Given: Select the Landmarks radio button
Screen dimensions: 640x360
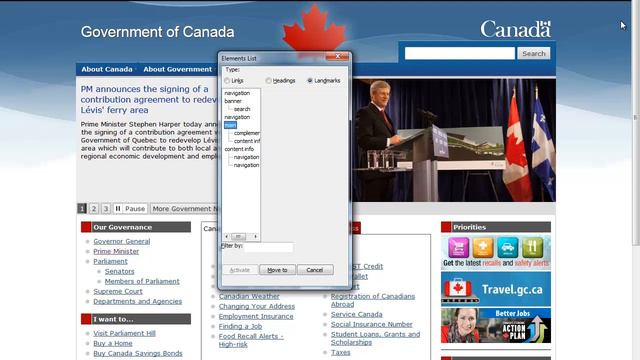Looking at the screenshot, I should click(x=310, y=81).
